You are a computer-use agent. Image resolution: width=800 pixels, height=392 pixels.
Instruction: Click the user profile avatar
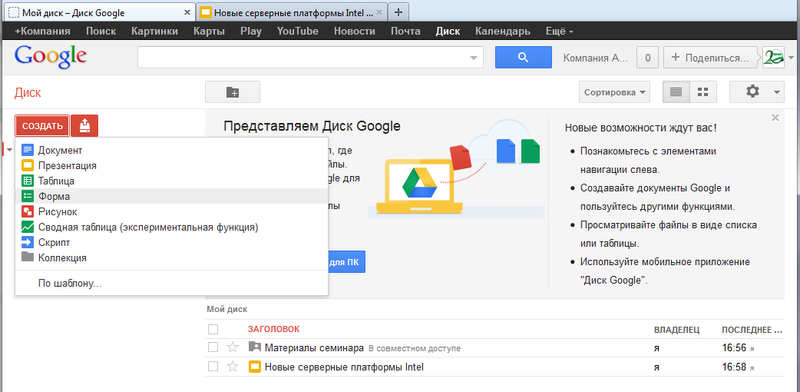pos(773,57)
